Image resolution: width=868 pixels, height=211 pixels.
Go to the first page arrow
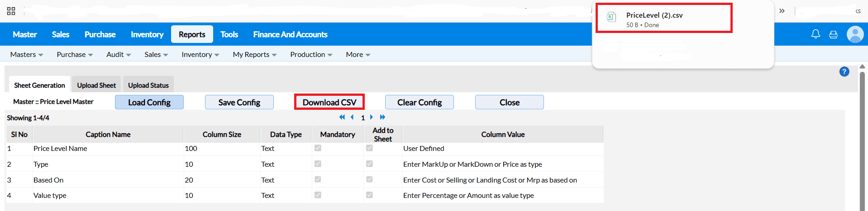pos(342,117)
